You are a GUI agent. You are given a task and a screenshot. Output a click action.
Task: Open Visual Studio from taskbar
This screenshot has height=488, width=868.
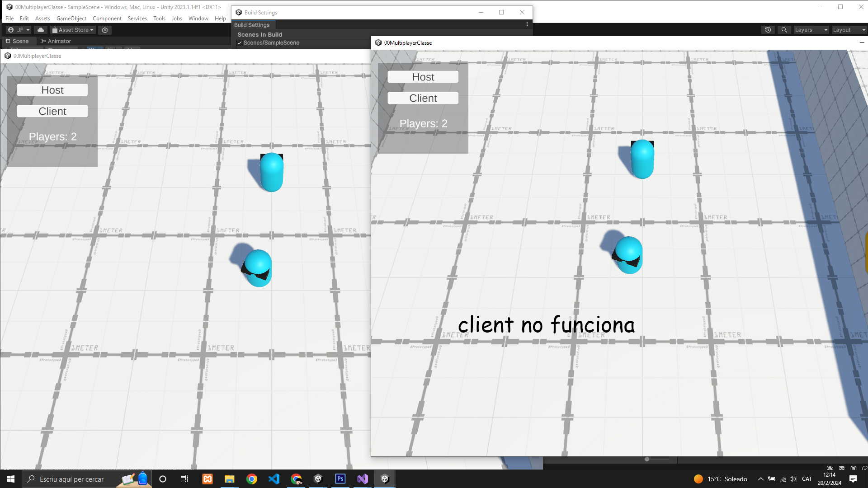[x=363, y=479]
